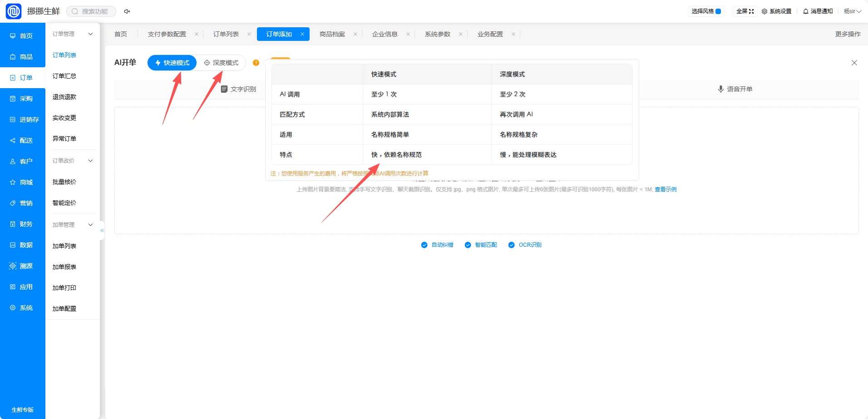Open 进销存 module in sidebar

(x=23, y=120)
